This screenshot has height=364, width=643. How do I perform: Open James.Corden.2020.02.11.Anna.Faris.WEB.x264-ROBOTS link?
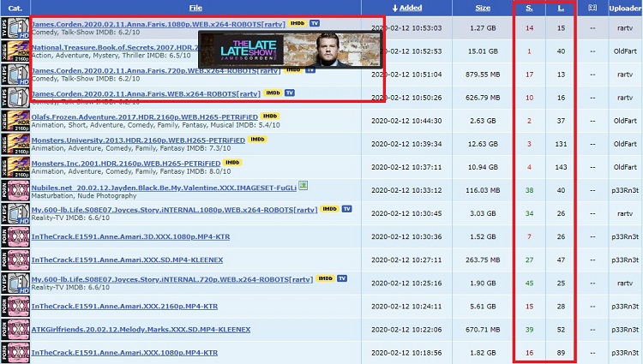tap(146, 93)
